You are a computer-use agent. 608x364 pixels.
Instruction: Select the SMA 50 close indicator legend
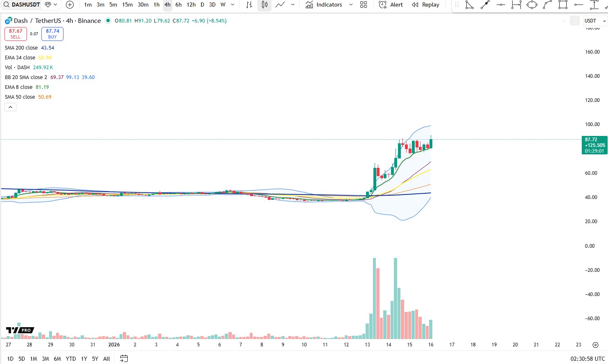(x=28, y=97)
